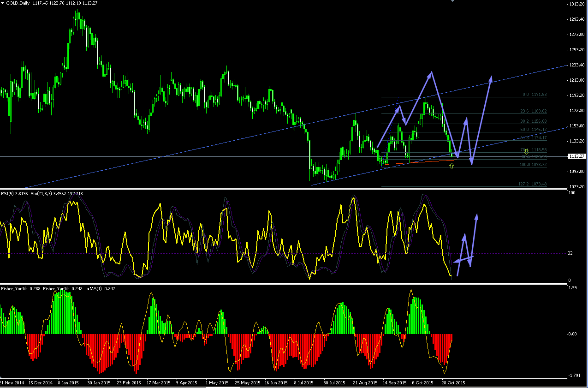Open the GOLD,Daily triangle at chart corner

click(3, 3)
